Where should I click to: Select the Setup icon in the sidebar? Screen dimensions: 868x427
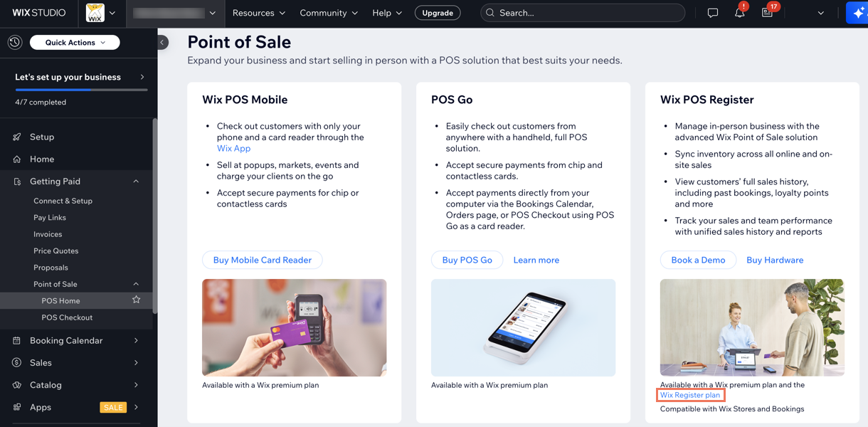point(16,136)
